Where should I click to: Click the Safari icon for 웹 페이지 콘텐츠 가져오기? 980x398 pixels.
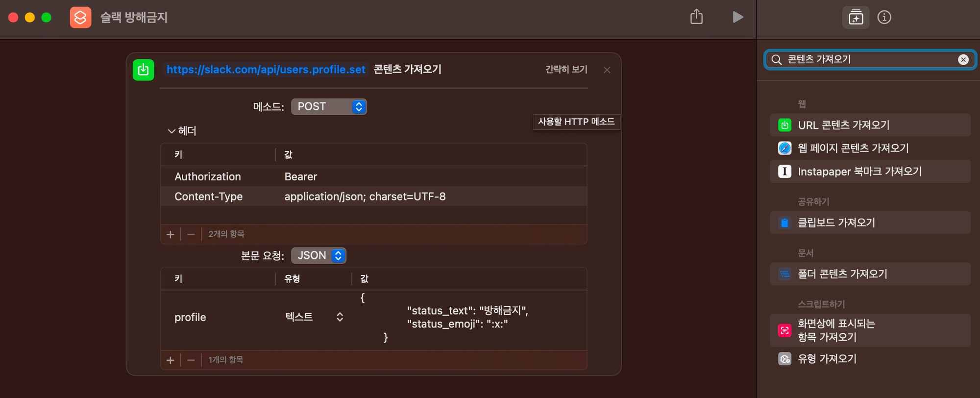pyautogui.click(x=784, y=148)
